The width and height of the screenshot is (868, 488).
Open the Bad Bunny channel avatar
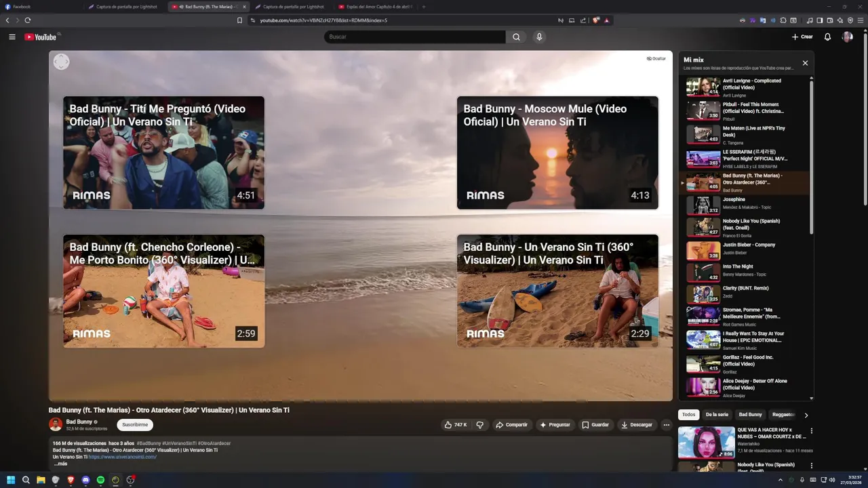[x=56, y=424]
